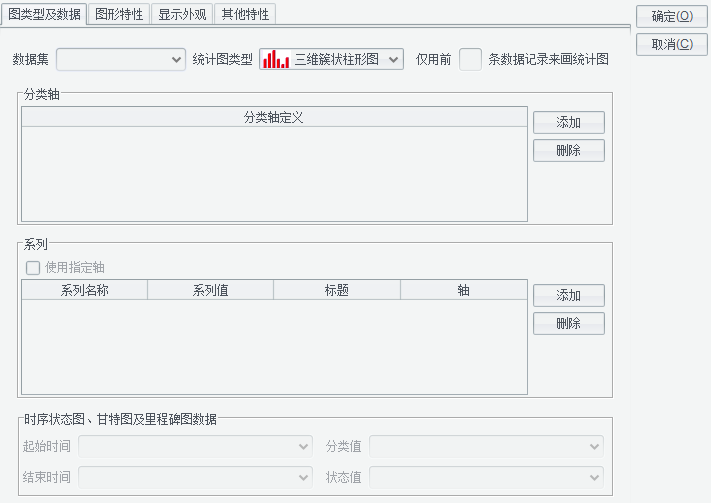The width and height of the screenshot is (711, 503).
Task: Add a new series with 添加
Action: [568, 295]
